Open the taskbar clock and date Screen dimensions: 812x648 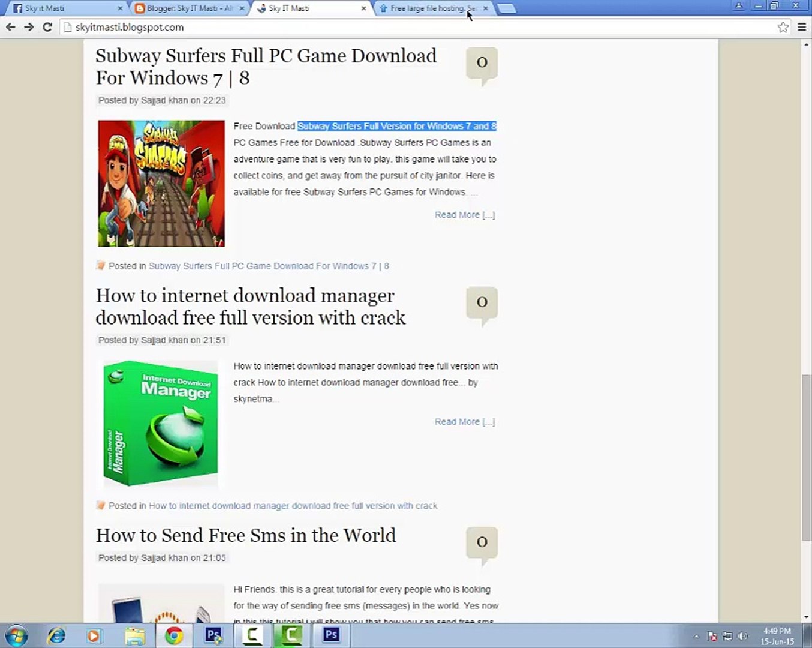(777, 636)
